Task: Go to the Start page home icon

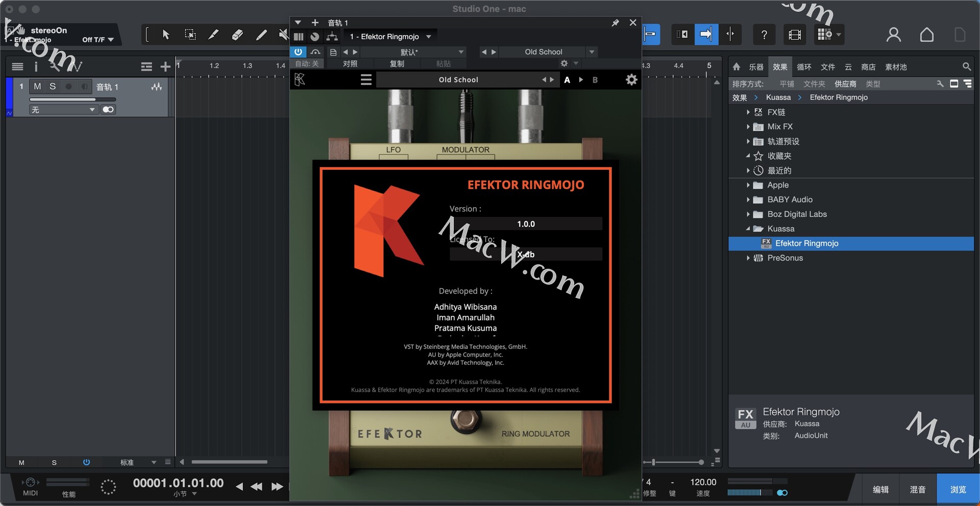Action: 927,35
